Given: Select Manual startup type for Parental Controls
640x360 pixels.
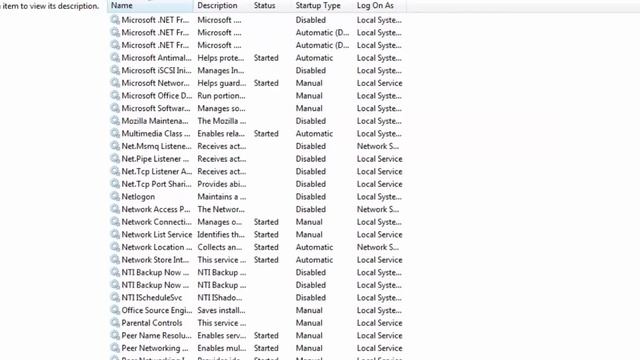Looking at the screenshot, I should pos(309,323).
